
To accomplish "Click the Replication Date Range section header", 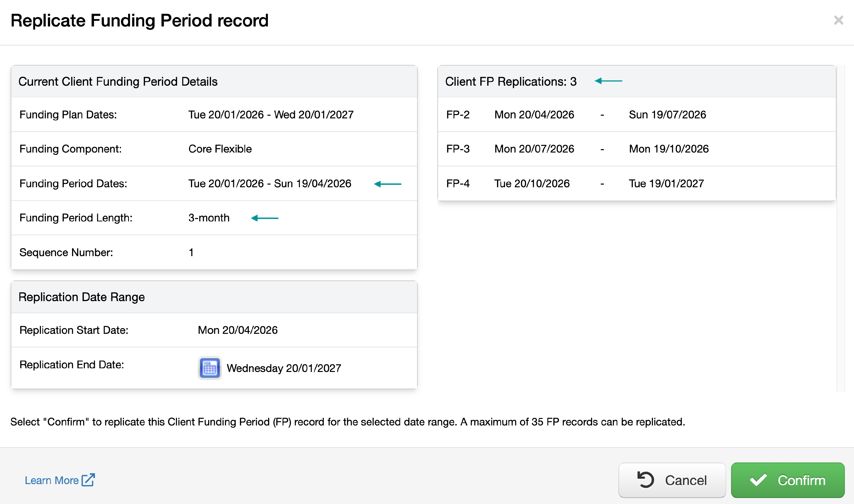I will pos(81,297).
